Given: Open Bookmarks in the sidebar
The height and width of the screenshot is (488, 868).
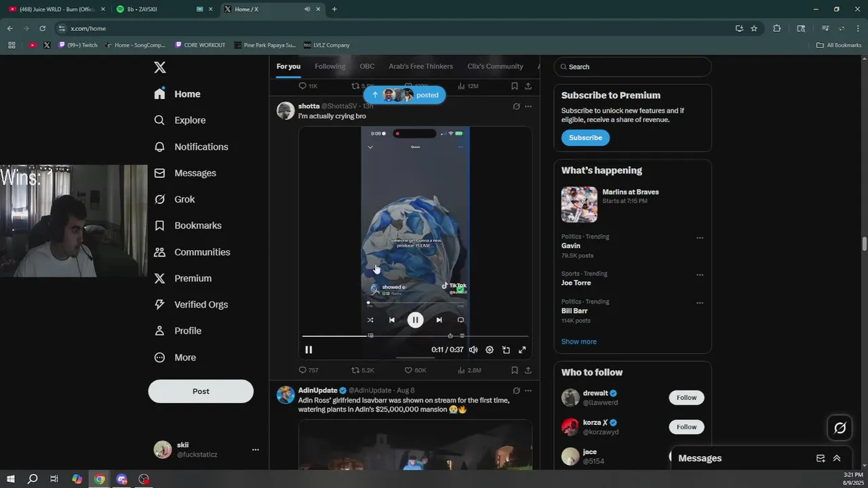Looking at the screenshot, I should pos(188,226).
